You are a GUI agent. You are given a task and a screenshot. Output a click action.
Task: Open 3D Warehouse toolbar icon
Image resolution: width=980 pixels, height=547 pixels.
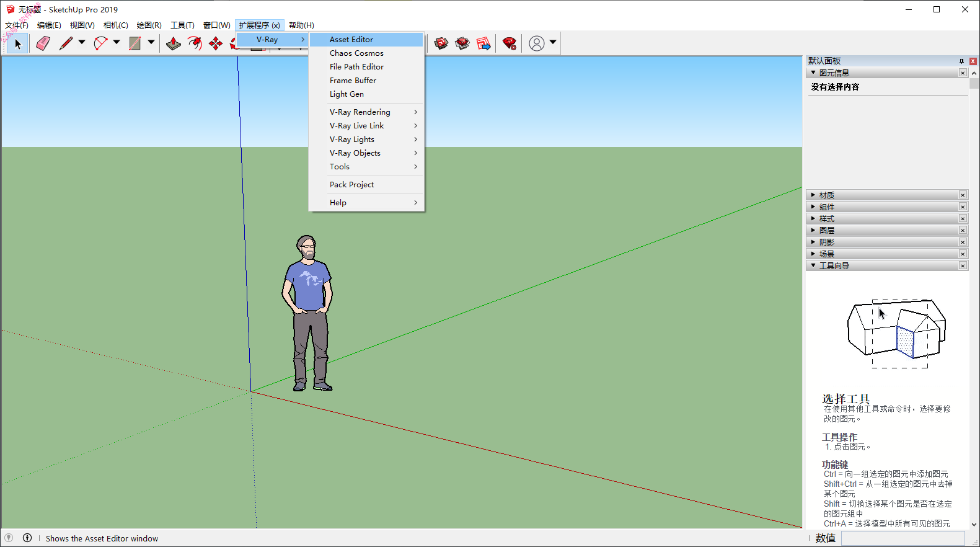click(441, 43)
